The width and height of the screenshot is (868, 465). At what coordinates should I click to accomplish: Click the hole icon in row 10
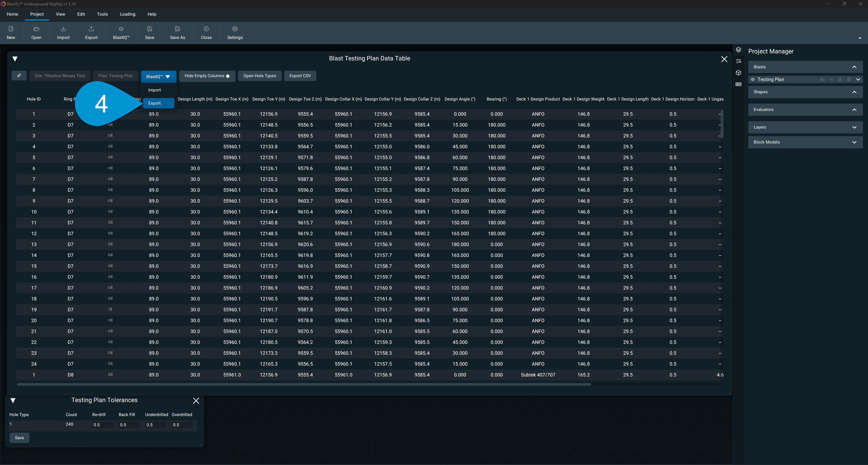click(x=110, y=211)
